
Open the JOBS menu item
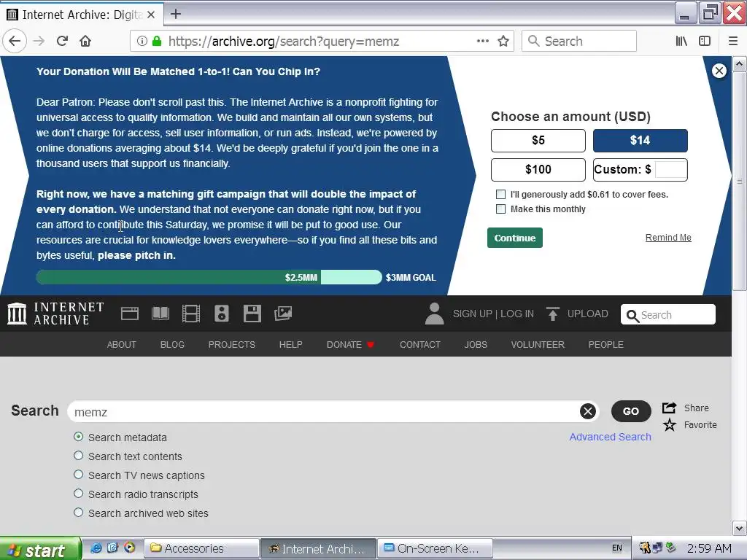[476, 344]
